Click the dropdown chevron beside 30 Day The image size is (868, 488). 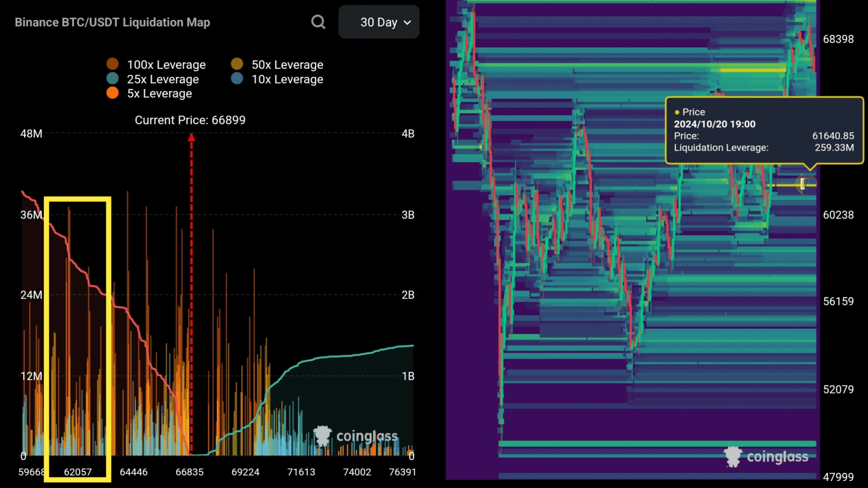click(407, 23)
